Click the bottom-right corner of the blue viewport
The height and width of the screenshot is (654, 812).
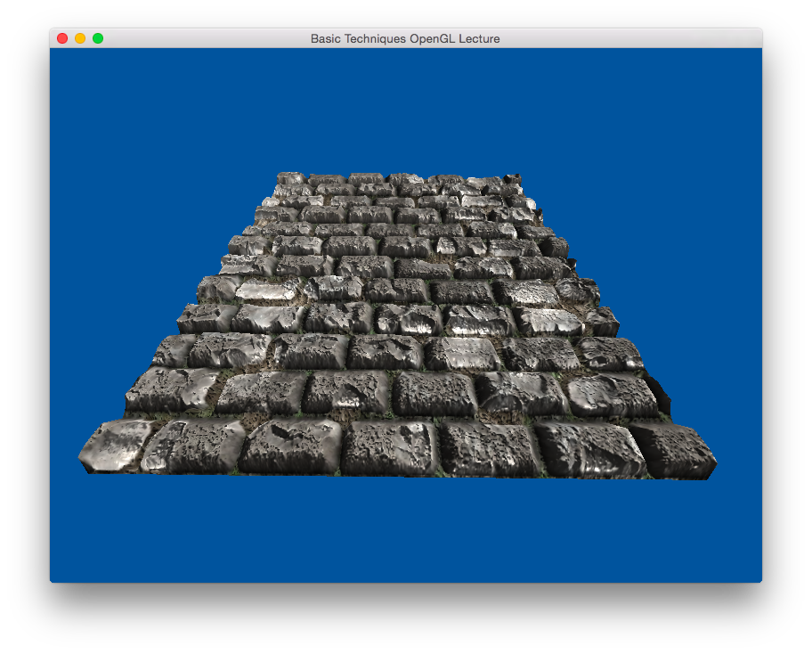coord(758,578)
